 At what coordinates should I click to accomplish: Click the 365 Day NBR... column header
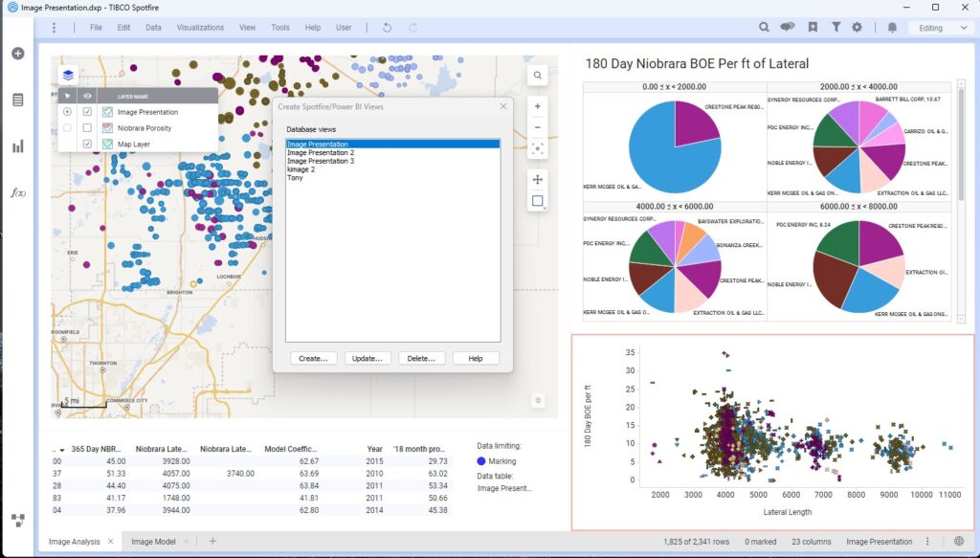[96, 449]
